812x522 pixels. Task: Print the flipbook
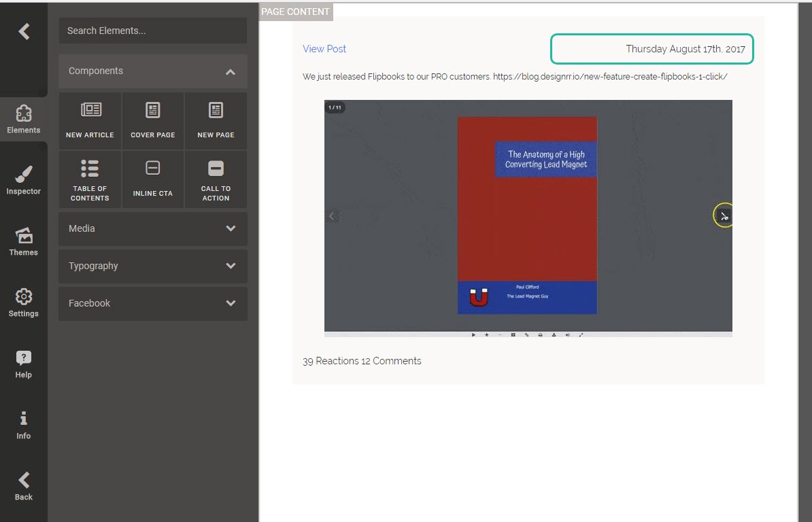(540, 334)
